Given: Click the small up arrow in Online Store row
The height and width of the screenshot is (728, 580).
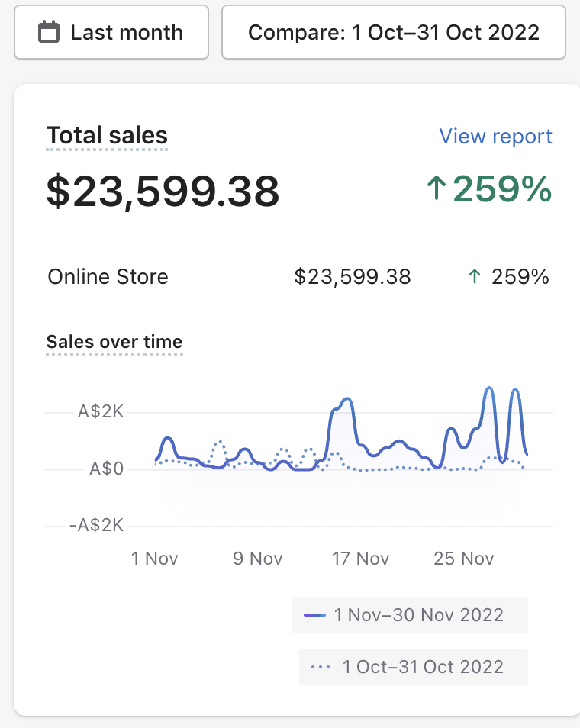Looking at the screenshot, I should 474,277.
